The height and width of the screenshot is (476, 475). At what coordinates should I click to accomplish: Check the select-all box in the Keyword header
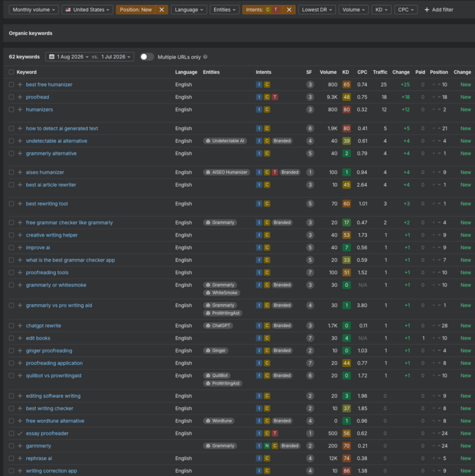(11, 72)
